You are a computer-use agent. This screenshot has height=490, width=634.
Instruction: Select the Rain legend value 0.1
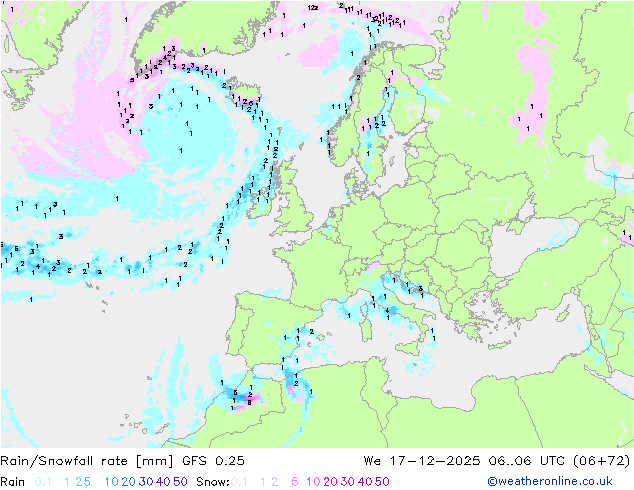click(43, 482)
